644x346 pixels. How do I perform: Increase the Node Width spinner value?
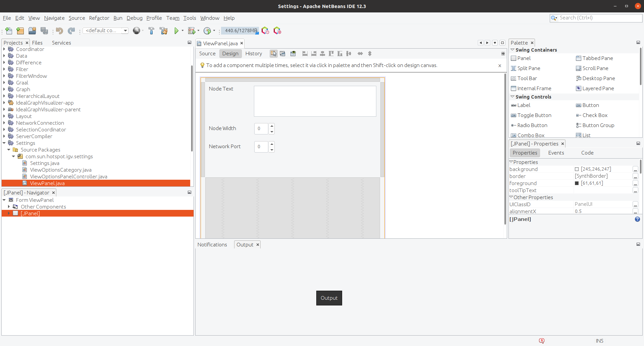272,126
